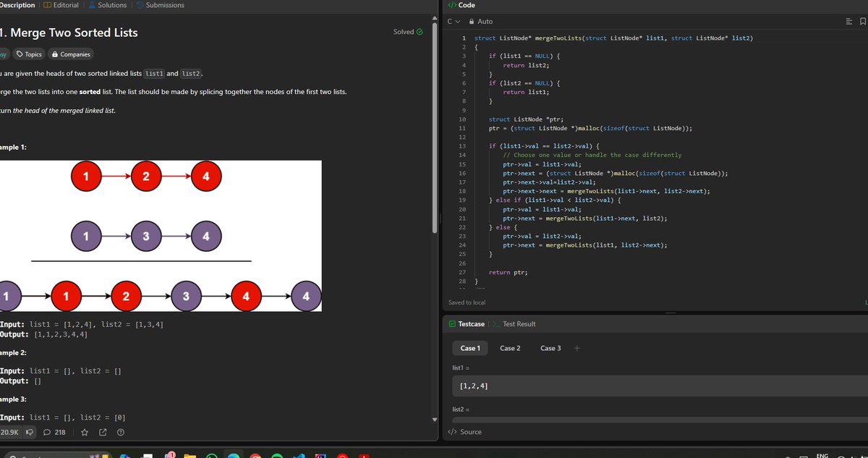This screenshot has width=868, height=458.
Task: Click code line 11 with ptr malloc
Action: click(x=590, y=127)
